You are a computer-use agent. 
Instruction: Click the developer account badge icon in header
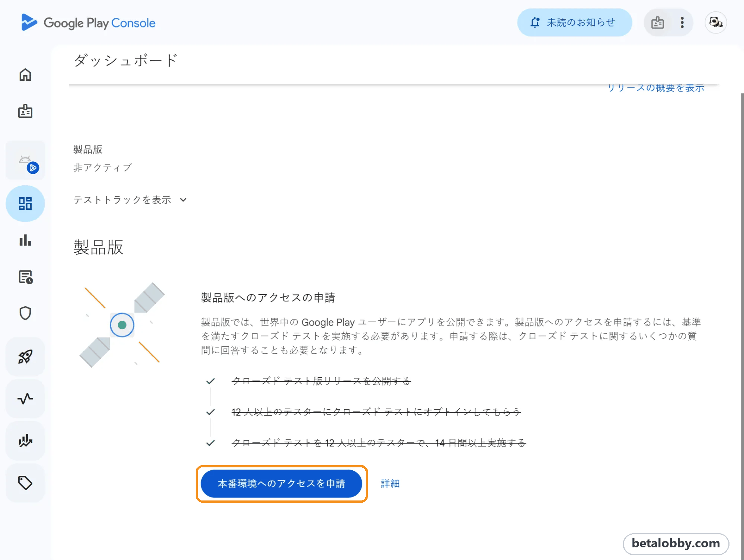[657, 23]
